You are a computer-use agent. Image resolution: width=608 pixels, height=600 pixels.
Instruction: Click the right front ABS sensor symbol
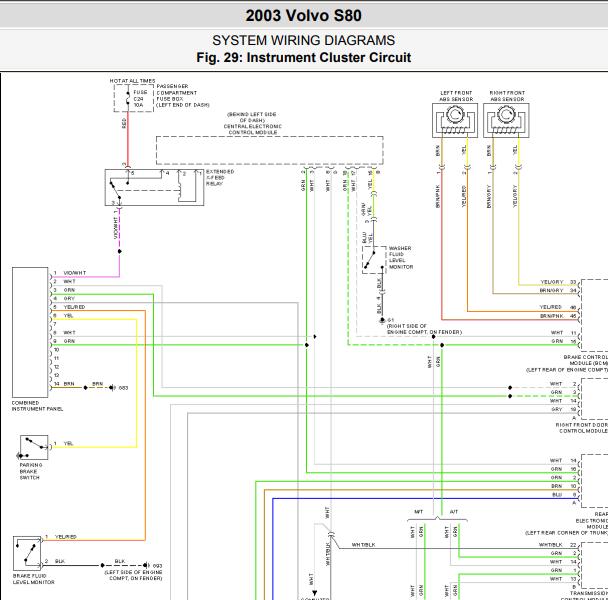coord(506,120)
